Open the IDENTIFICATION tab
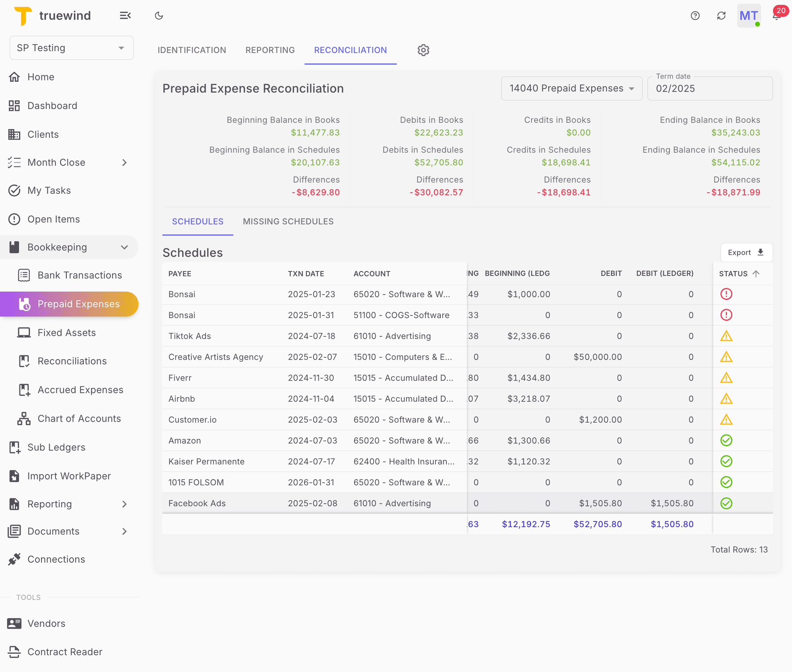792x672 pixels. (191, 50)
